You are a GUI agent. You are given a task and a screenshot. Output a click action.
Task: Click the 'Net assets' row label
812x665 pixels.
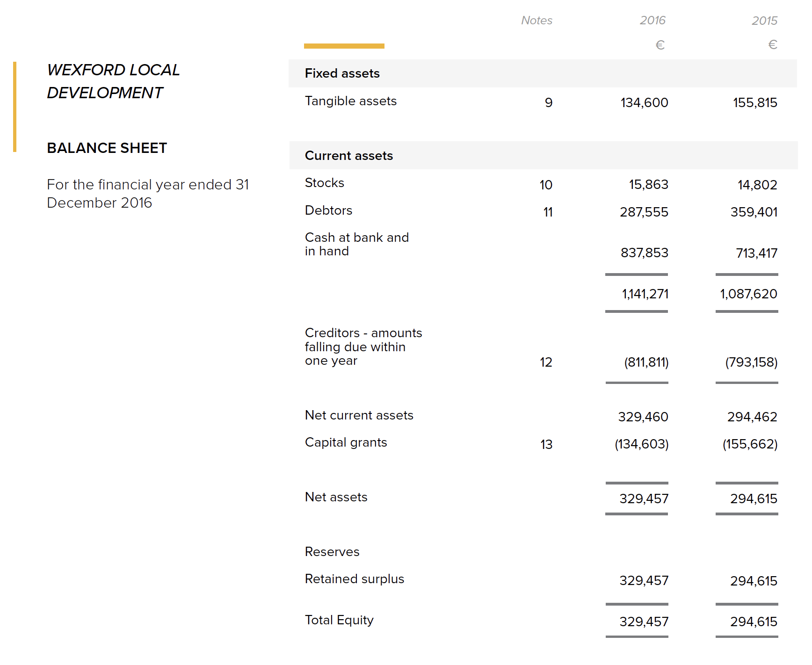click(336, 497)
